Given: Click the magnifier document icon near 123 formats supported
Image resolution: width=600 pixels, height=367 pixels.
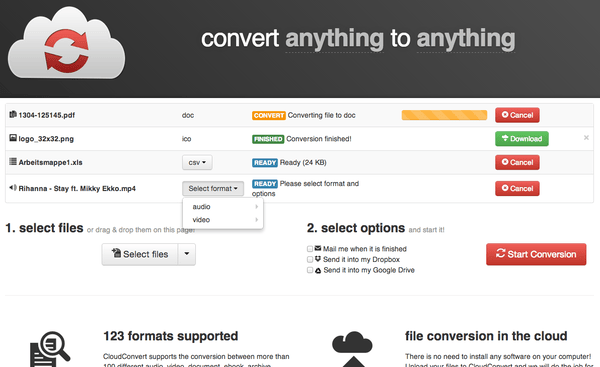Looking at the screenshot, I should click(50, 349).
